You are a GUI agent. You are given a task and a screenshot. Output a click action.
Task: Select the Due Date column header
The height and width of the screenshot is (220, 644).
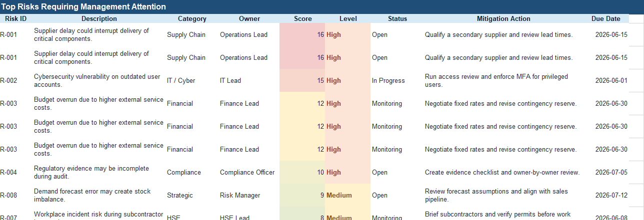coord(605,18)
